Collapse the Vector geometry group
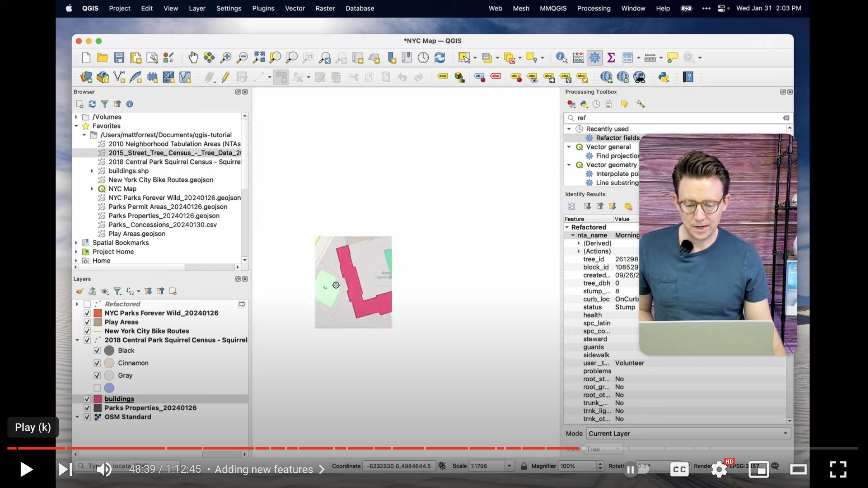868x488 pixels. click(569, 165)
